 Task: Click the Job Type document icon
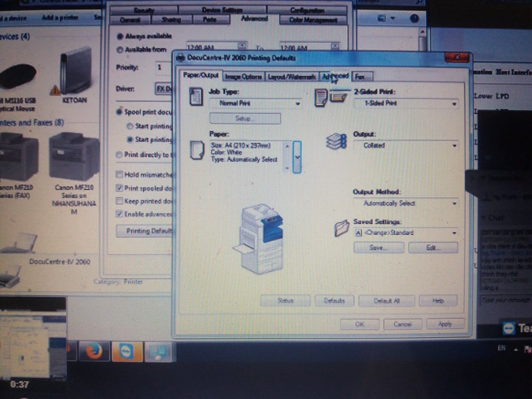(196, 97)
